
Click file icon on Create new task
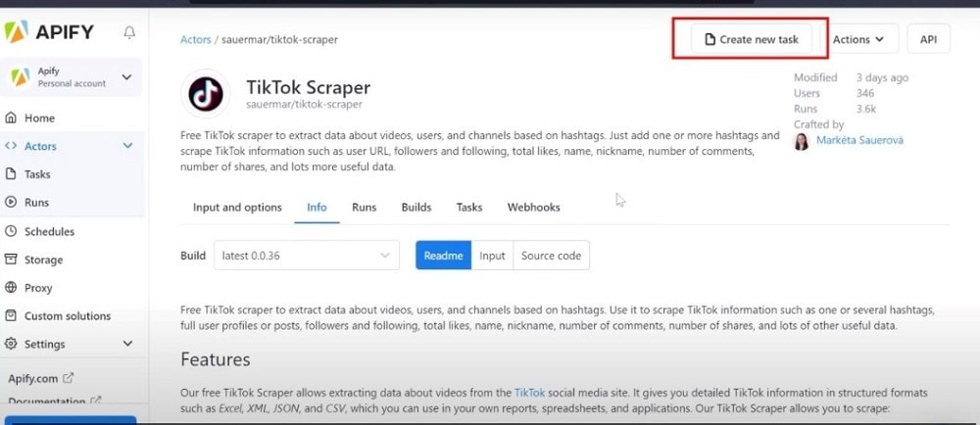[710, 39]
